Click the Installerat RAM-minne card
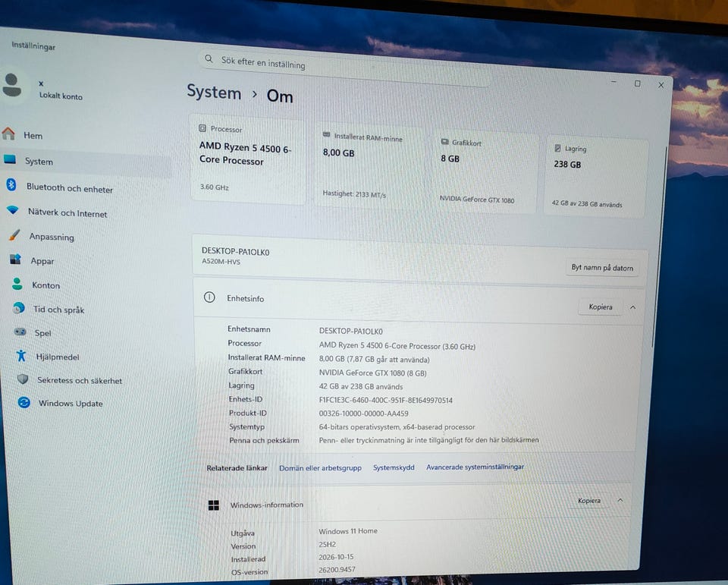This screenshot has height=585, width=728. point(369,165)
